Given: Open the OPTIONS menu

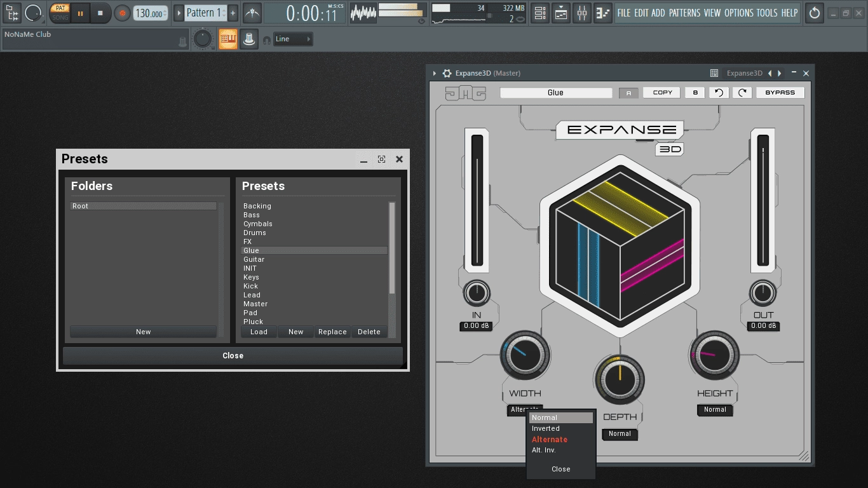Looking at the screenshot, I should click(x=739, y=13).
